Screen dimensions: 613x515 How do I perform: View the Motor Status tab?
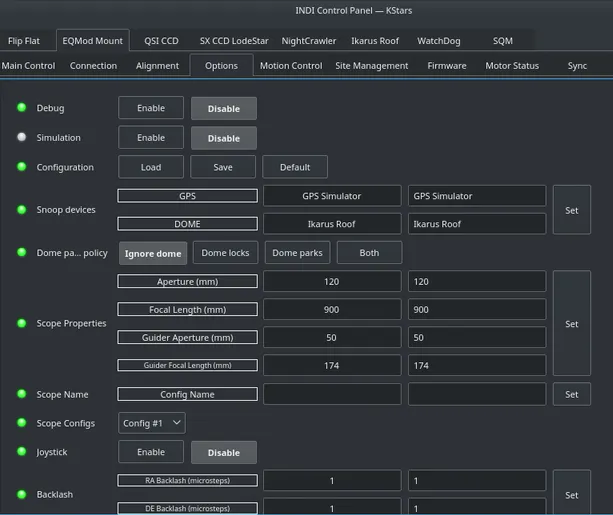[512, 66]
